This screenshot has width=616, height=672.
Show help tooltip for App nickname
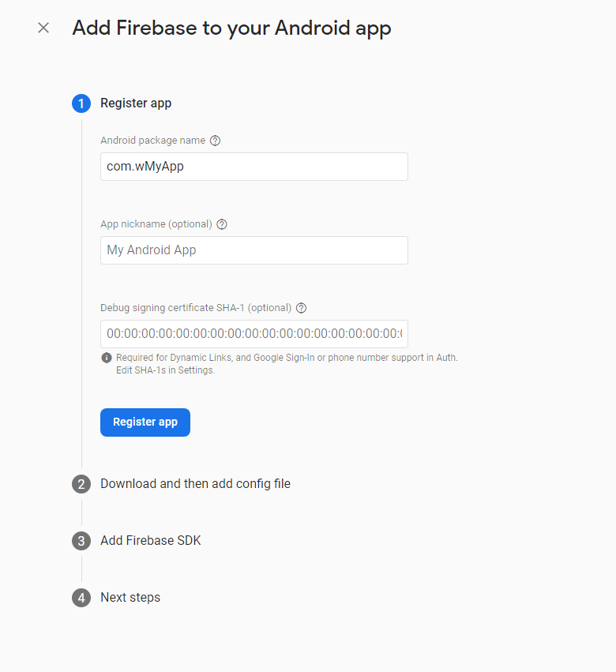click(222, 224)
